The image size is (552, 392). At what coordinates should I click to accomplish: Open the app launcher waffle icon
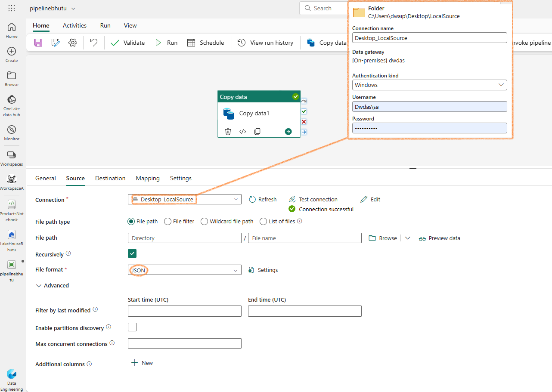(12, 8)
